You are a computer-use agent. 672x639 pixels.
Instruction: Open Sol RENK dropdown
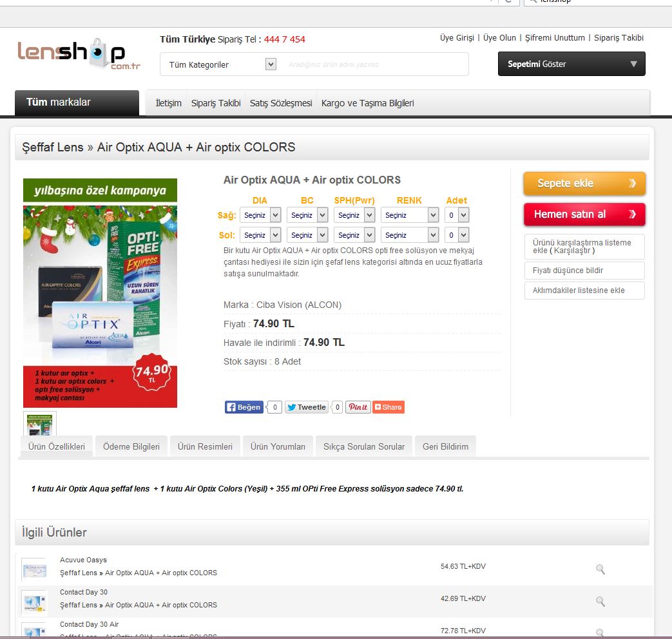pyautogui.click(x=410, y=235)
